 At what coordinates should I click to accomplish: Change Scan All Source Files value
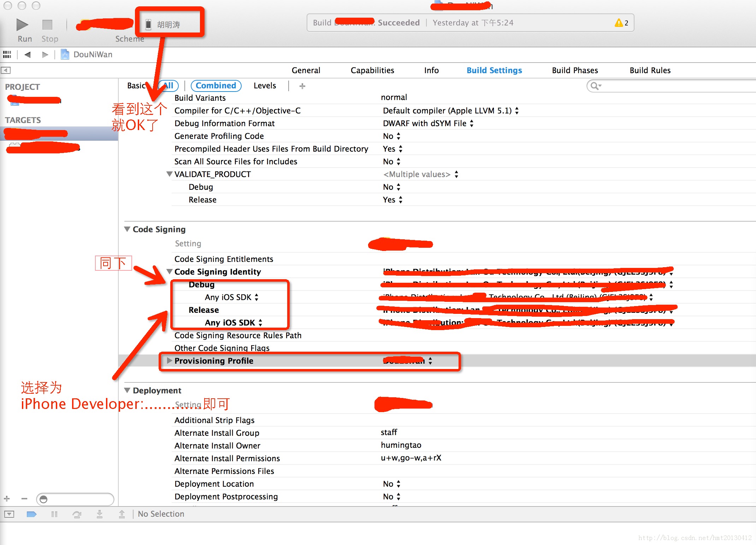tap(392, 162)
